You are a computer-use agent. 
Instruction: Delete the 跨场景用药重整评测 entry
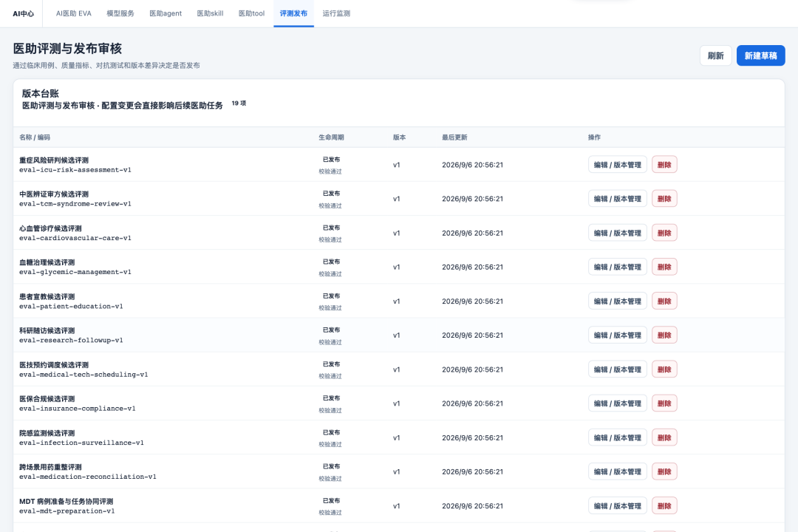click(x=664, y=471)
